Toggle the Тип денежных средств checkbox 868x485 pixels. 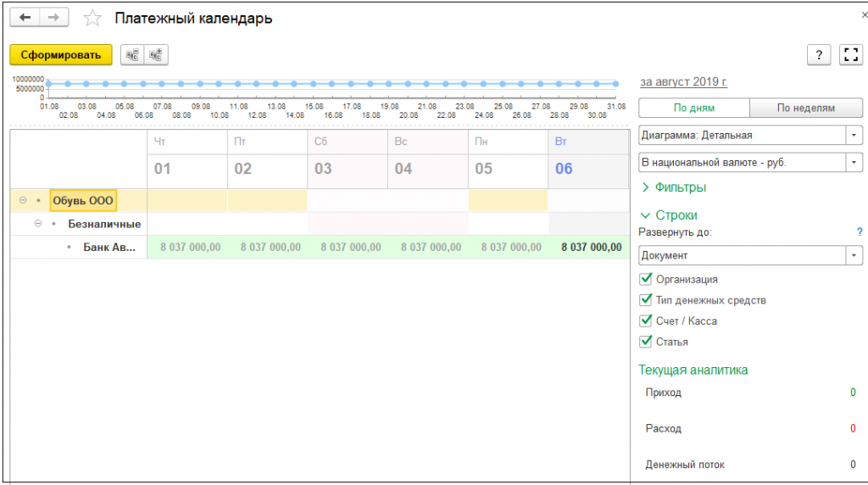647,300
